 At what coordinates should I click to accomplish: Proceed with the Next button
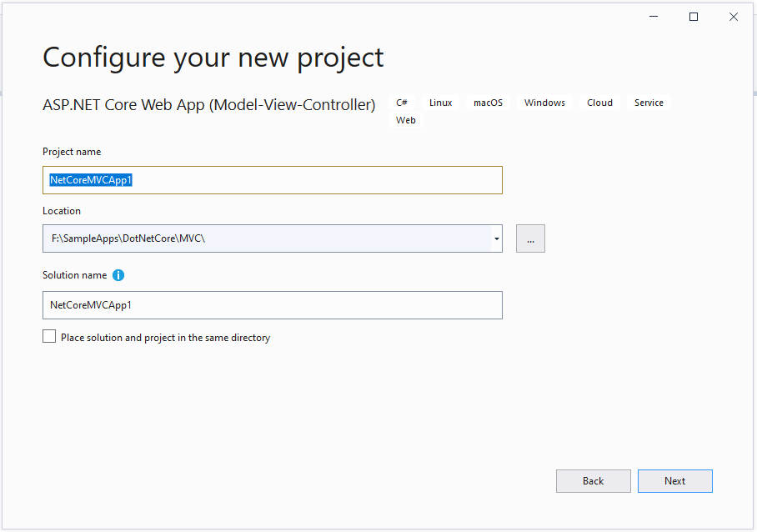pyautogui.click(x=675, y=481)
